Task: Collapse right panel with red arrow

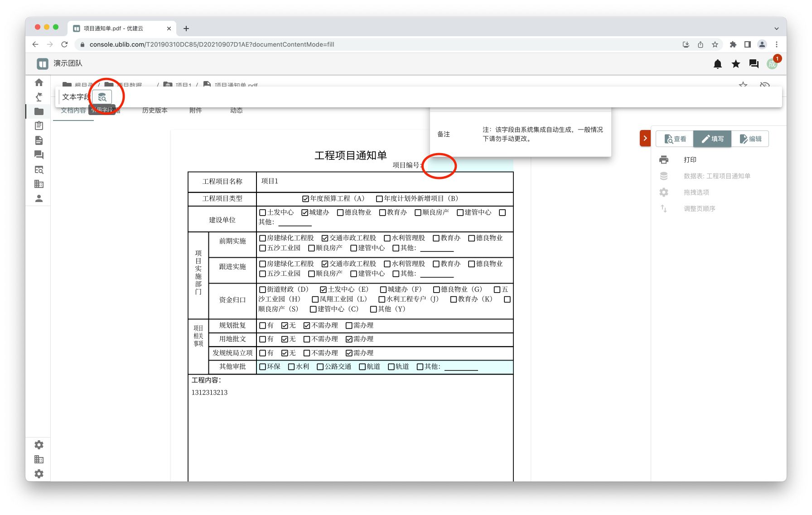Action: (x=645, y=138)
